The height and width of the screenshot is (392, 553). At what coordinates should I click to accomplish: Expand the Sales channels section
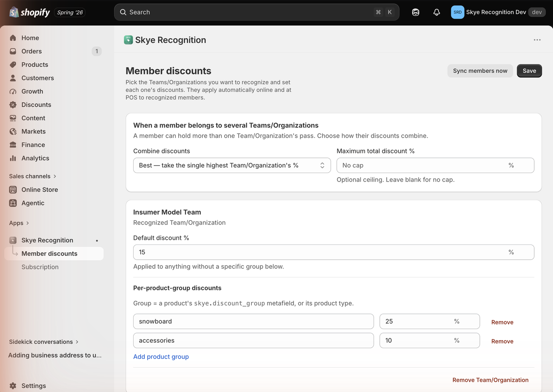(33, 176)
